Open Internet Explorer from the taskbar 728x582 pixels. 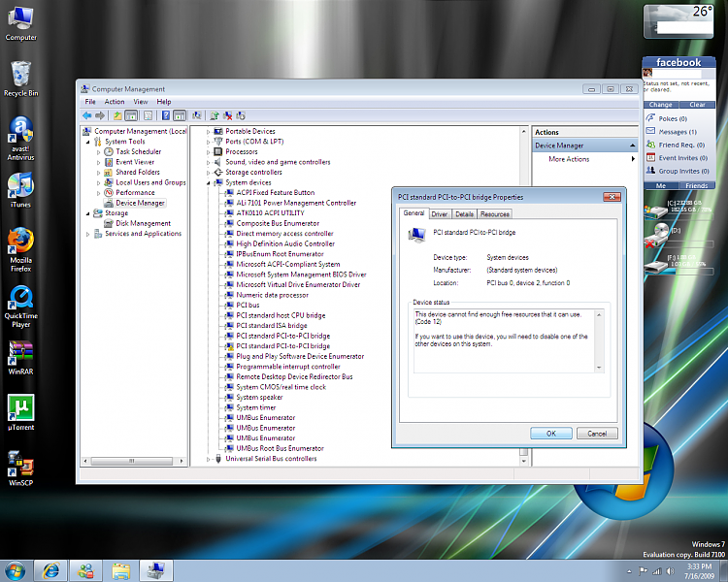(x=50, y=571)
